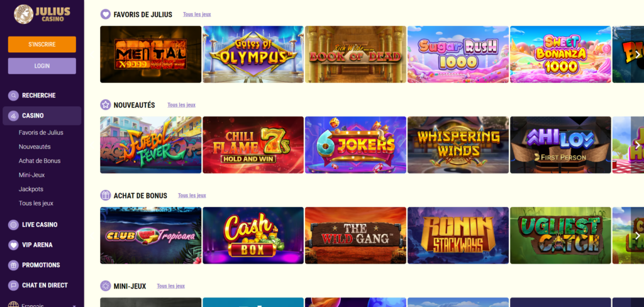Click the Chat en Direct speech icon

[14, 285]
